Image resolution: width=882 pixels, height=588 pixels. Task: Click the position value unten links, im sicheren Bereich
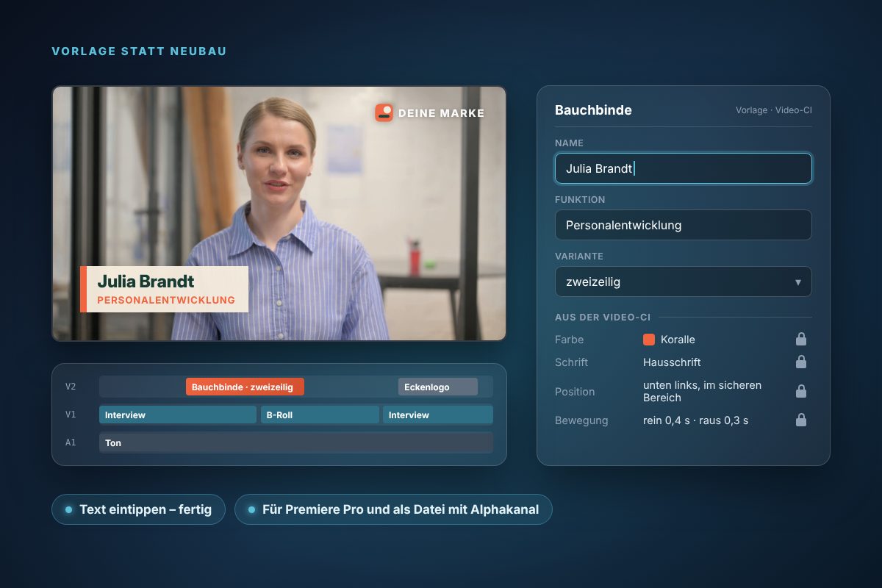702,391
